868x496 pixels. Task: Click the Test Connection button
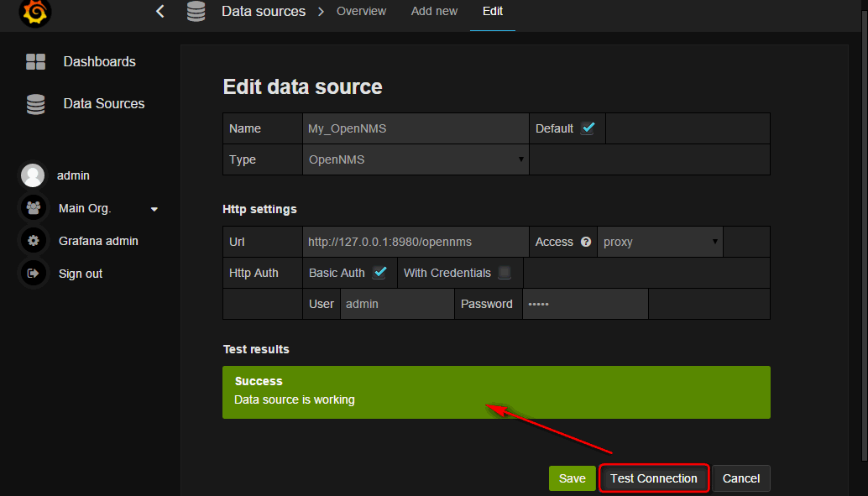click(654, 478)
